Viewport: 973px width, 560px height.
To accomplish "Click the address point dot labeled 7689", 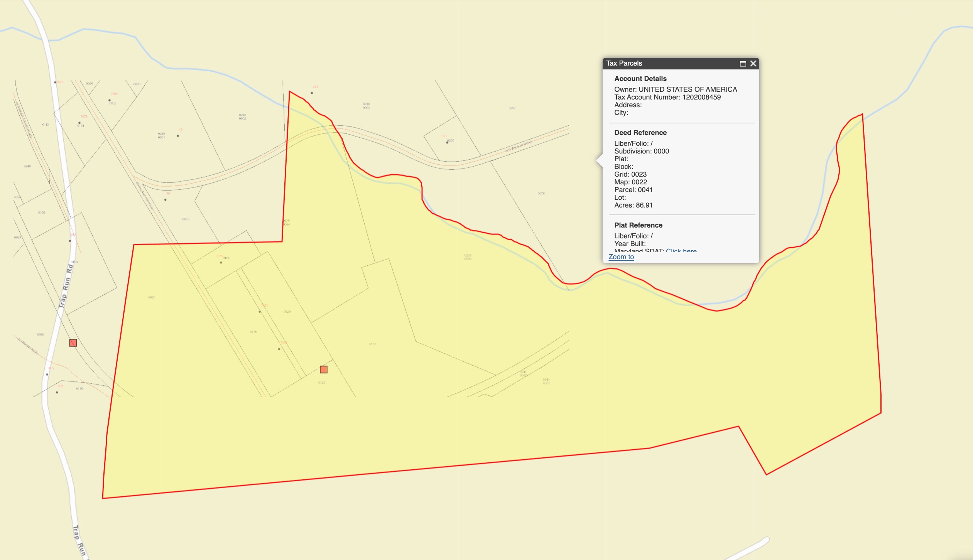I will (x=110, y=100).
